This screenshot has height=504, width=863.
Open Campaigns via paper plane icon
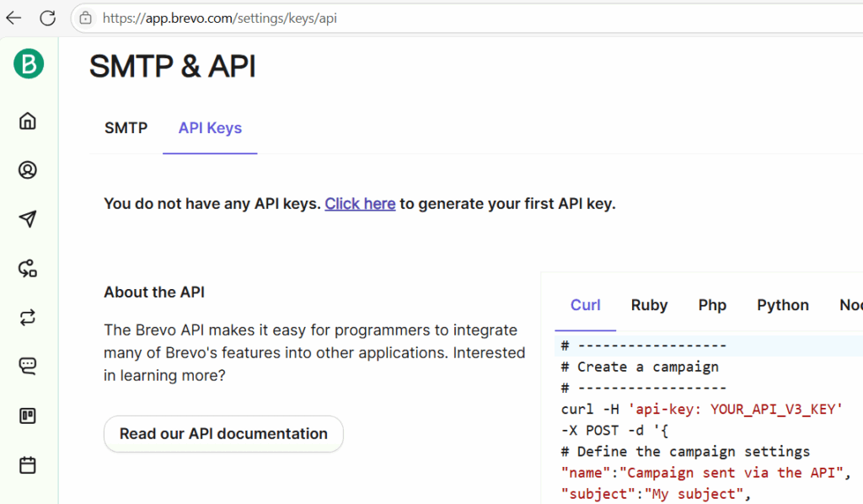[x=28, y=219]
